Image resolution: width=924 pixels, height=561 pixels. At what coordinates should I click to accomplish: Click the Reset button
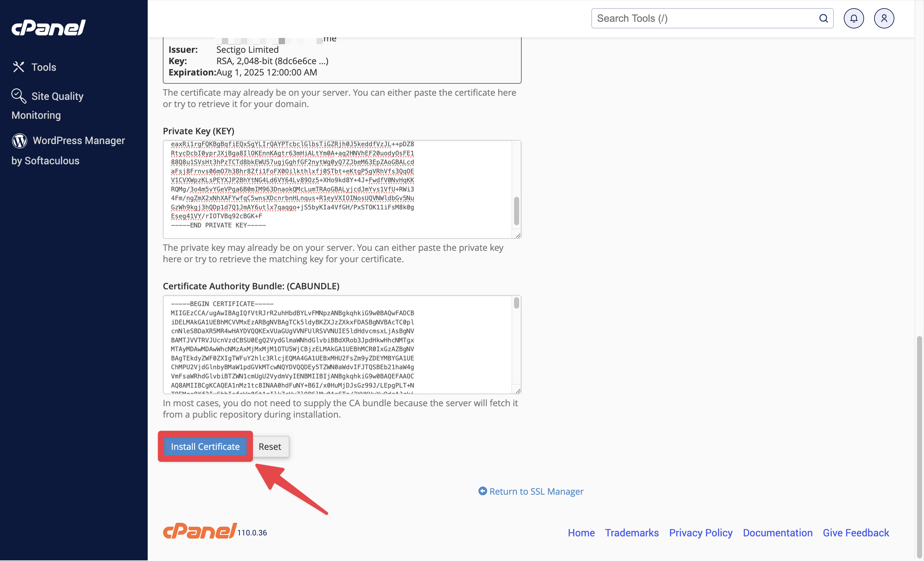269,447
